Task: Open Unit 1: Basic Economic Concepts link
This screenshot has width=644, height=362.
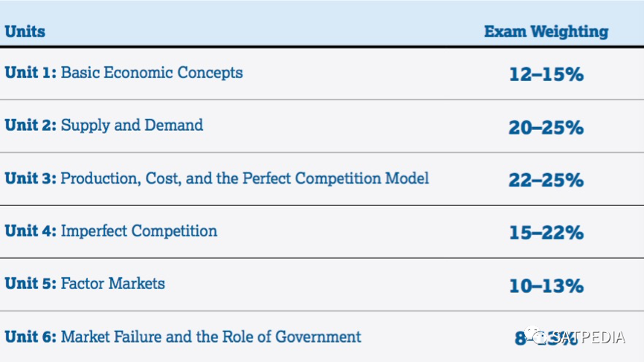Action: [x=123, y=73]
